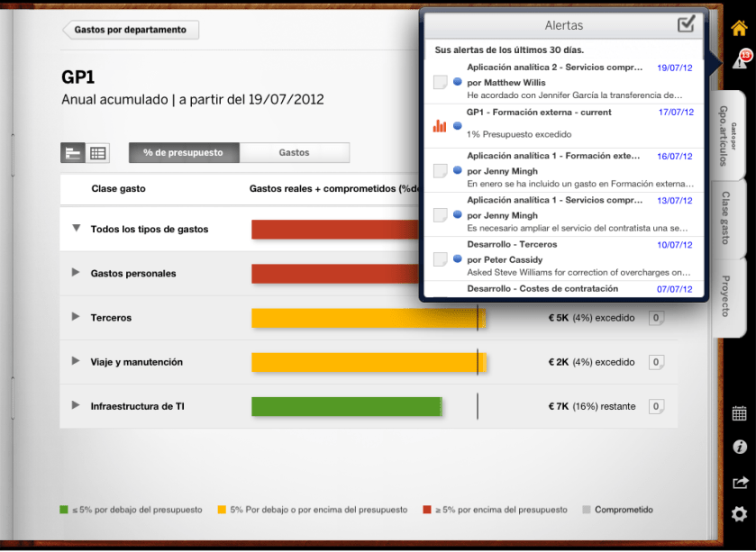Image resolution: width=756 pixels, height=552 pixels.
Task: Go back to Gastos por departamento
Action: [x=131, y=30]
